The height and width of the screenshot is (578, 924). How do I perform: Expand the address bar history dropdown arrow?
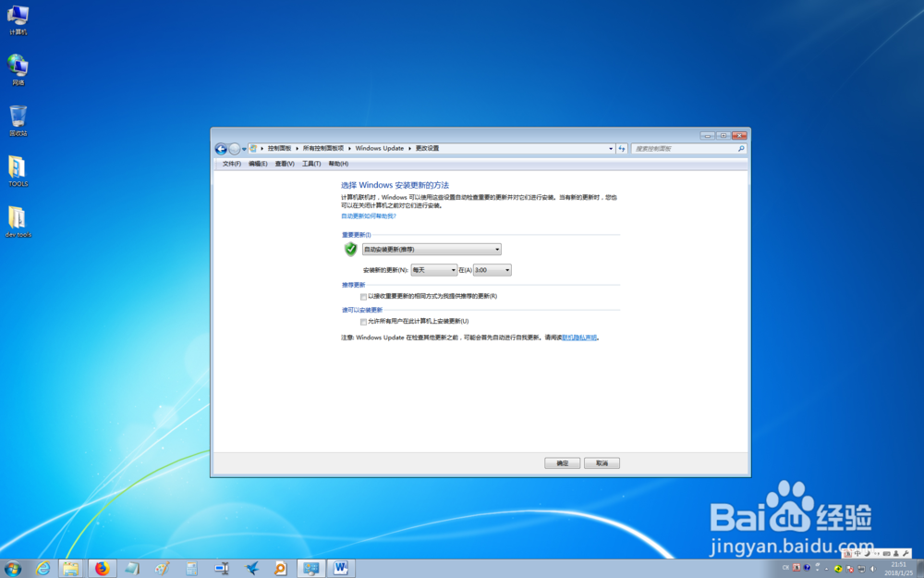611,149
